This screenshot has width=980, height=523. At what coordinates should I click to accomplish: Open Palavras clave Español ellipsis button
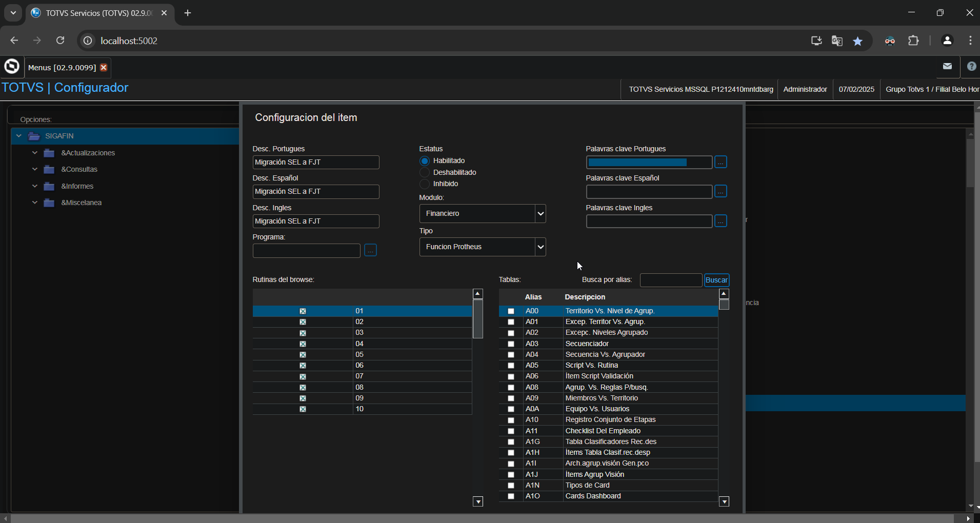721,192
